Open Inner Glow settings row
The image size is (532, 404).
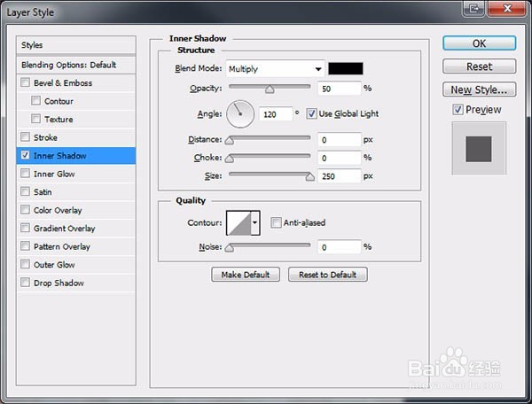[x=76, y=174]
